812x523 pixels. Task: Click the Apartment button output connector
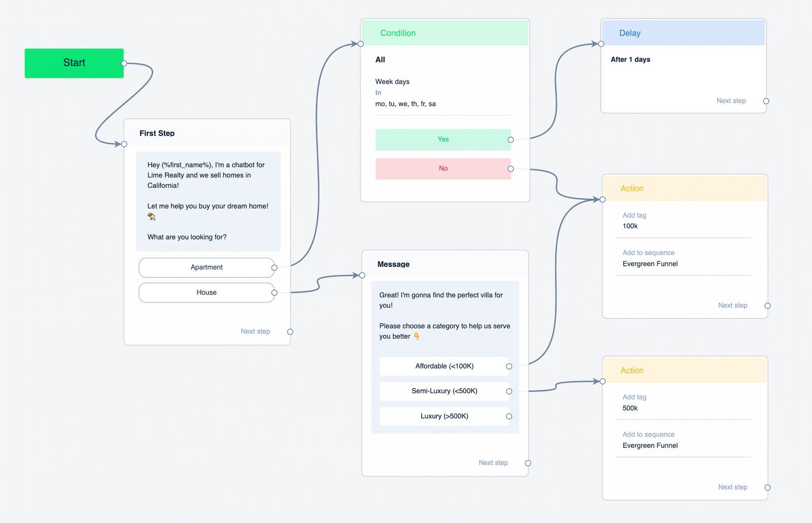pos(274,268)
